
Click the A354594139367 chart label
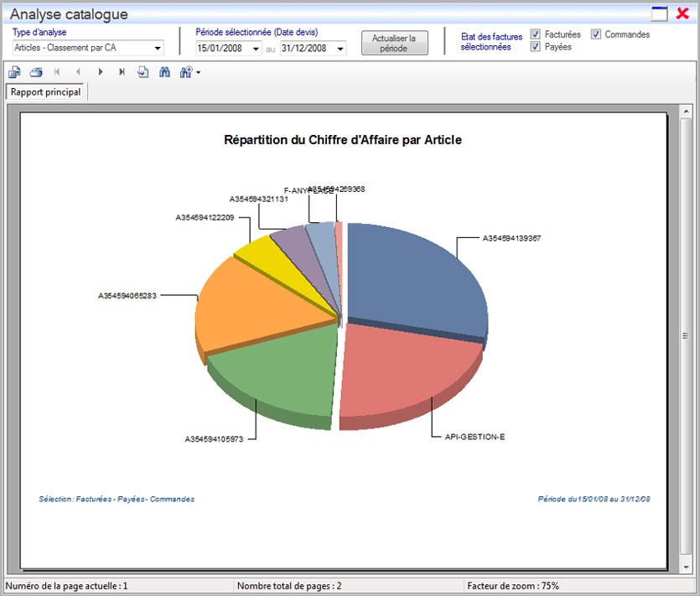point(511,238)
